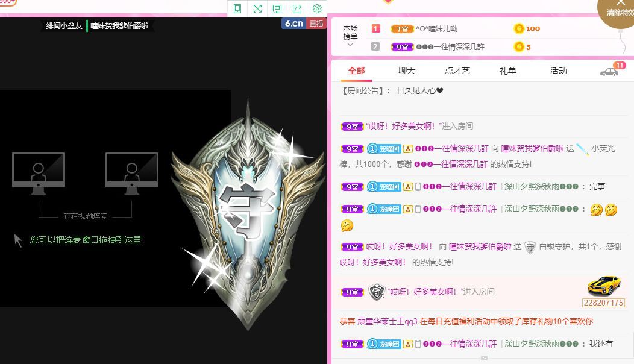Click the yellow avatar badge in 小荧光棒 gift message
Viewport: 634px width, 364px height.
pos(408,149)
